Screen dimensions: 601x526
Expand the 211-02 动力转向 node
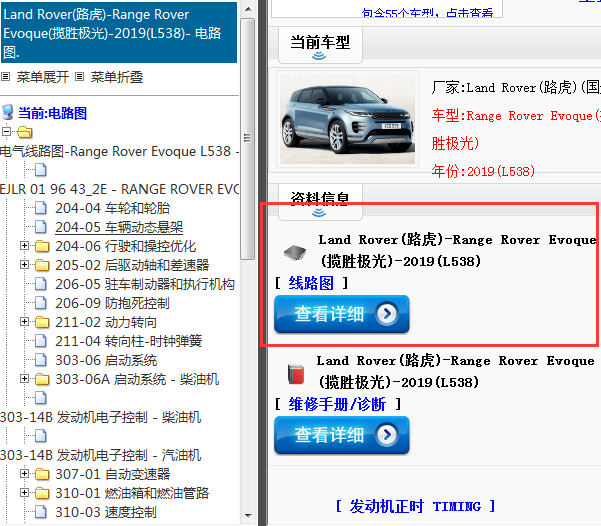tap(25, 321)
